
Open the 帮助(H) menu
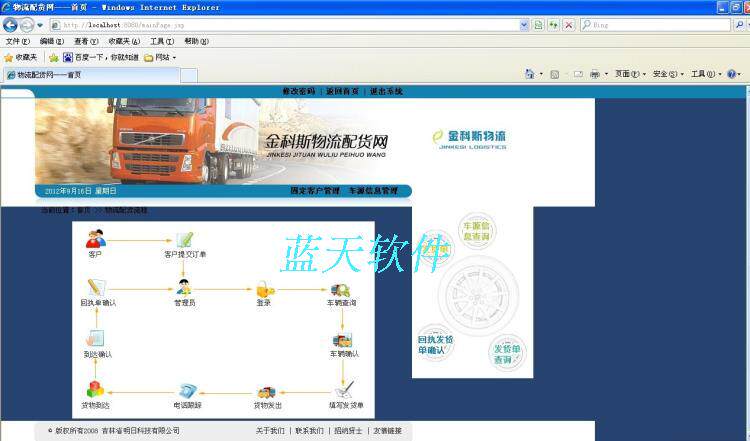coord(197,42)
